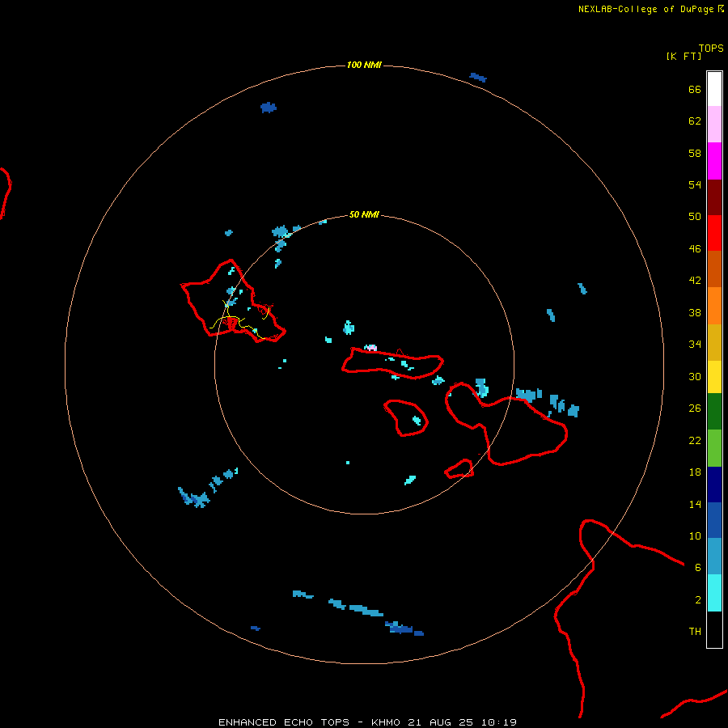
Task: Choose the mustard gold legend swatch
Action: coord(714,343)
